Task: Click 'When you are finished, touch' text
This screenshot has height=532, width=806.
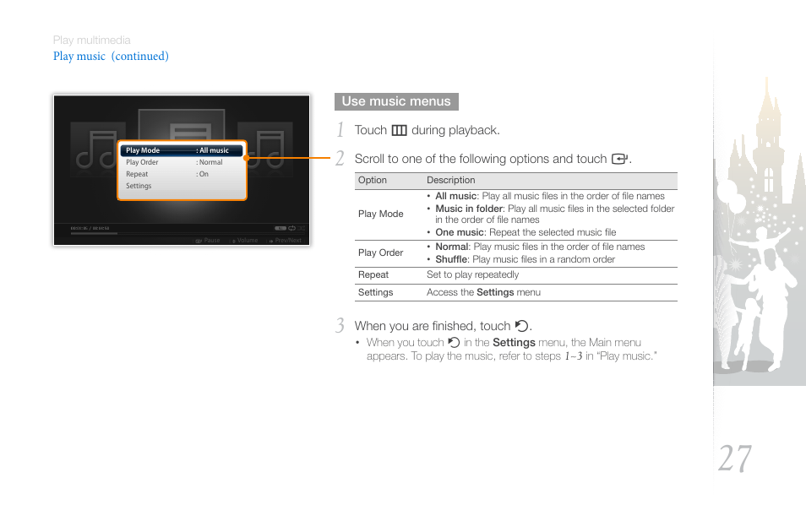Action: point(433,326)
